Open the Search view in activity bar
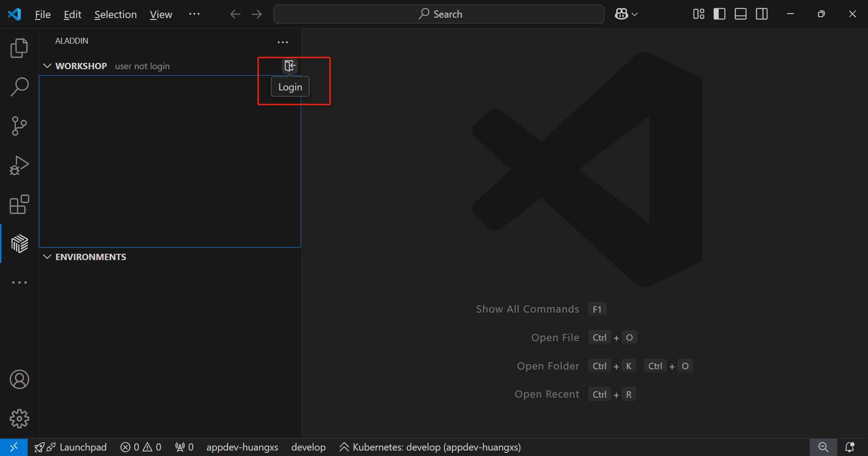Image resolution: width=868 pixels, height=456 pixels. point(19,87)
